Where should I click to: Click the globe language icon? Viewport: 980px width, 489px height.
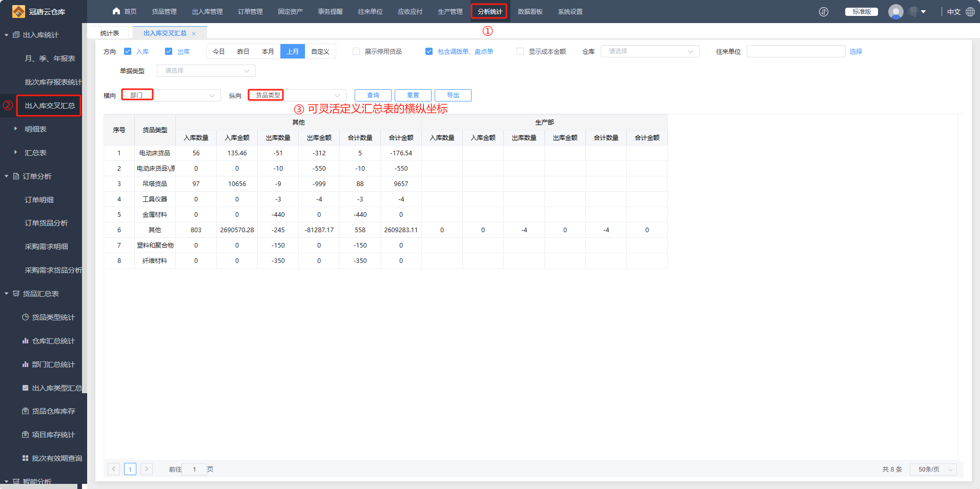tap(970, 11)
